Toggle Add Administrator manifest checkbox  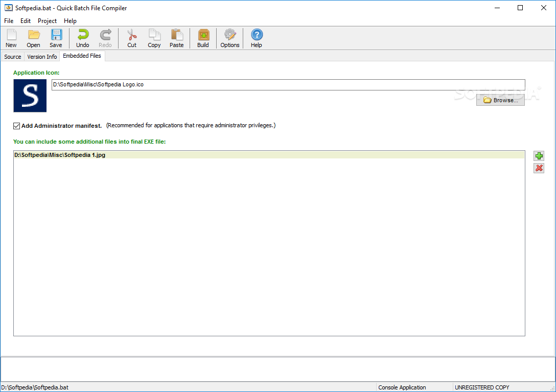click(x=17, y=126)
